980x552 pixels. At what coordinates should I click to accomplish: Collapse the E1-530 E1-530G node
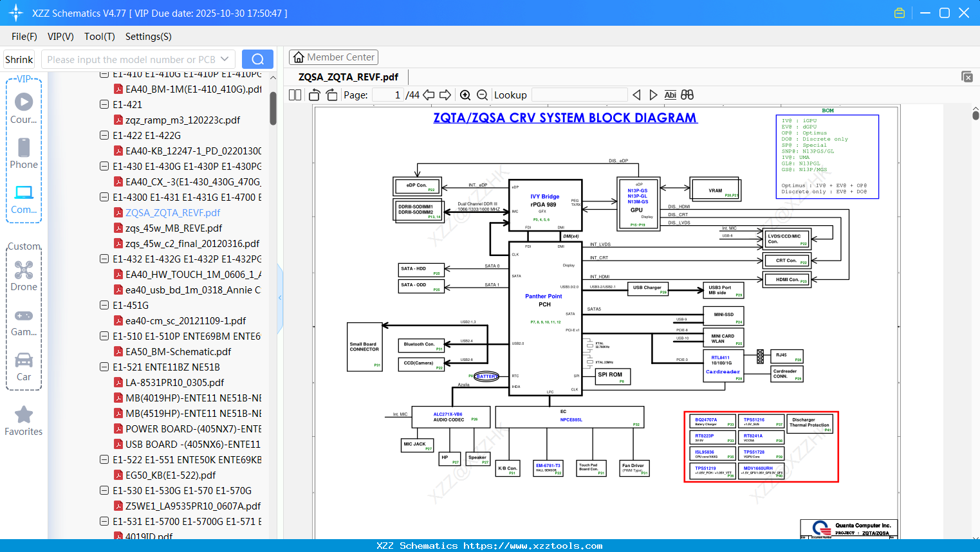(x=104, y=490)
